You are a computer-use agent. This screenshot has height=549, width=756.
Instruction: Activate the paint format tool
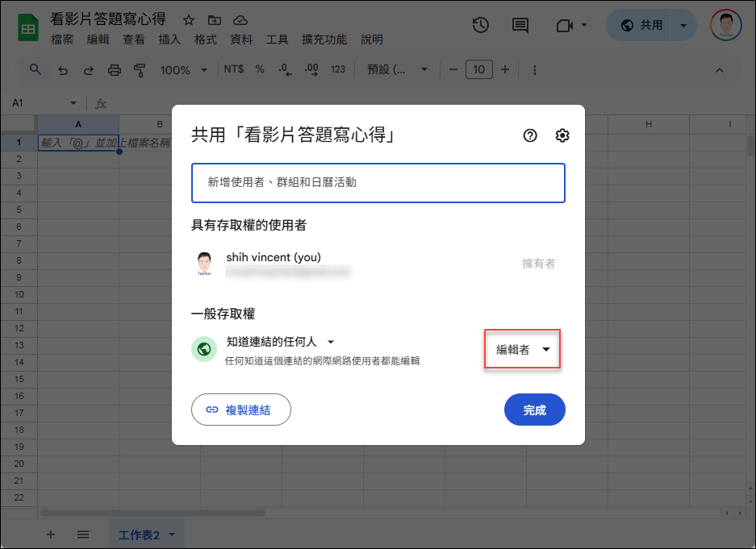pyautogui.click(x=140, y=70)
